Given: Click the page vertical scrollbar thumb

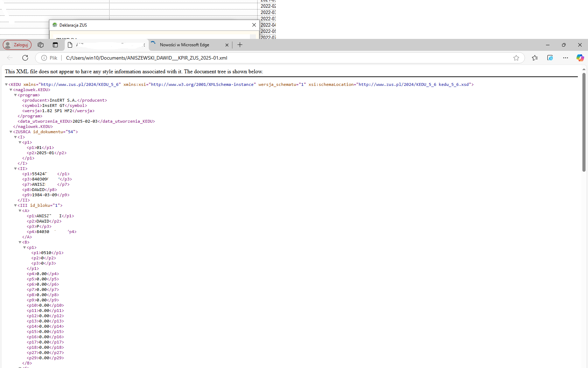Looking at the screenshot, I should [x=584, y=122].
